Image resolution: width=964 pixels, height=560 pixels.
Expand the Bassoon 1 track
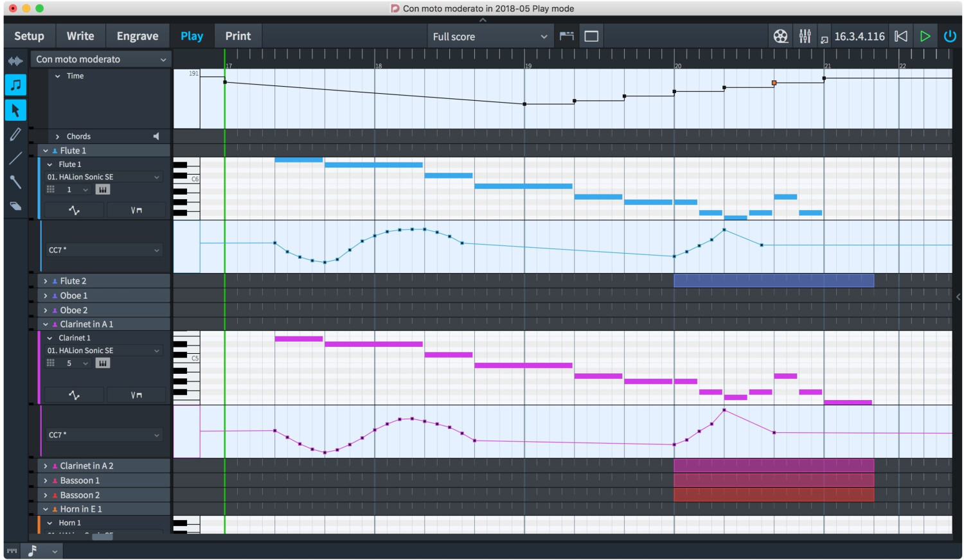pos(46,480)
